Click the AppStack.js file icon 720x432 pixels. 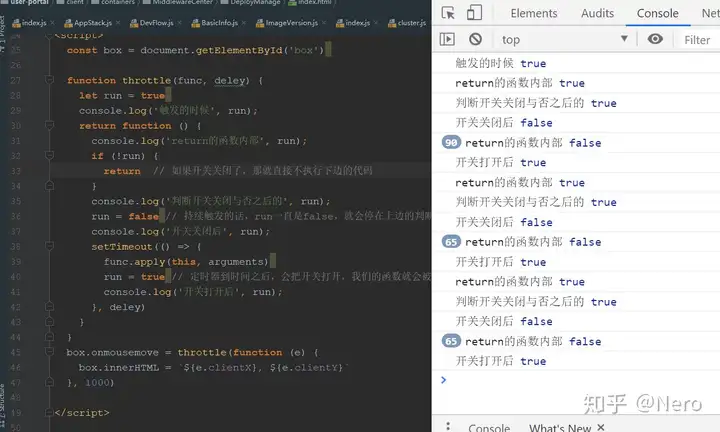[68, 22]
